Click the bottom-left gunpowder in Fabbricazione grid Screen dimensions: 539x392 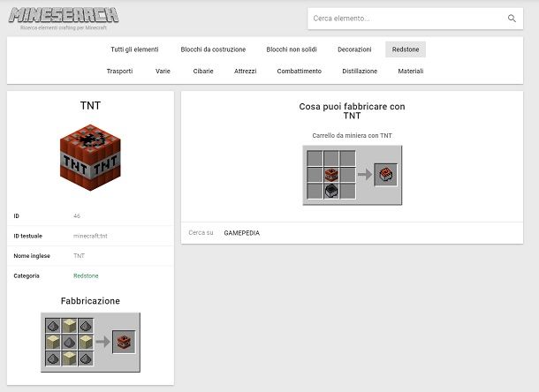tap(53, 358)
